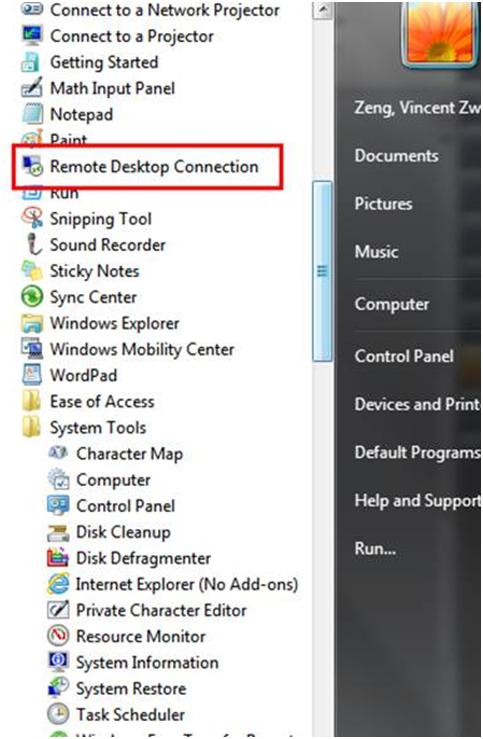
Task: Open the Task Scheduler clock icon
Action: tap(58, 714)
